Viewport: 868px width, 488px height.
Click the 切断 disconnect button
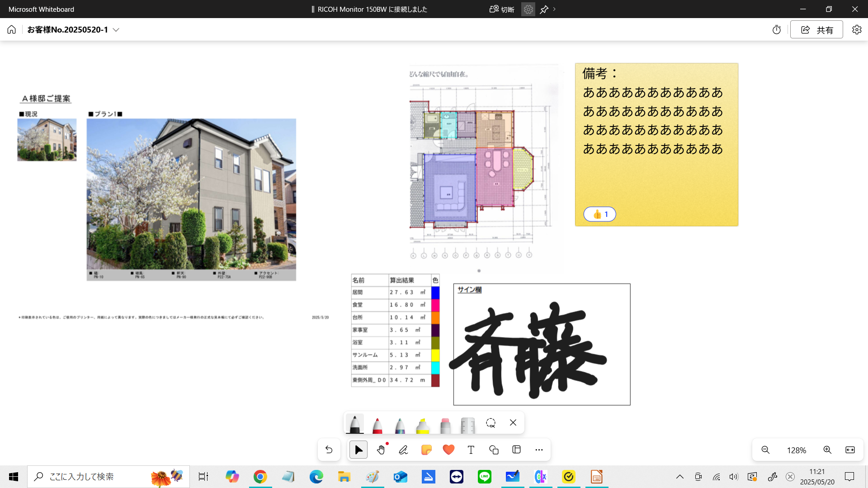pos(502,9)
